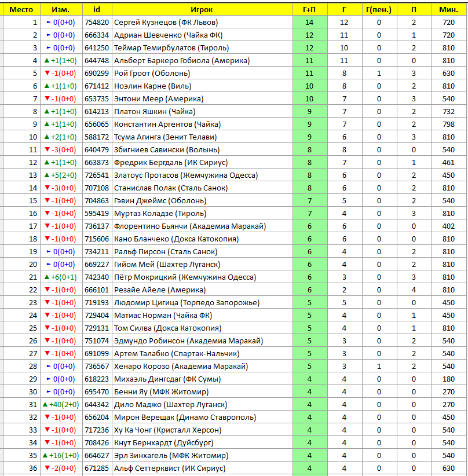Select player Артем Талабко (Спартак-Нальчик)
The width and height of the screenshot is (468, 476).
177,354
